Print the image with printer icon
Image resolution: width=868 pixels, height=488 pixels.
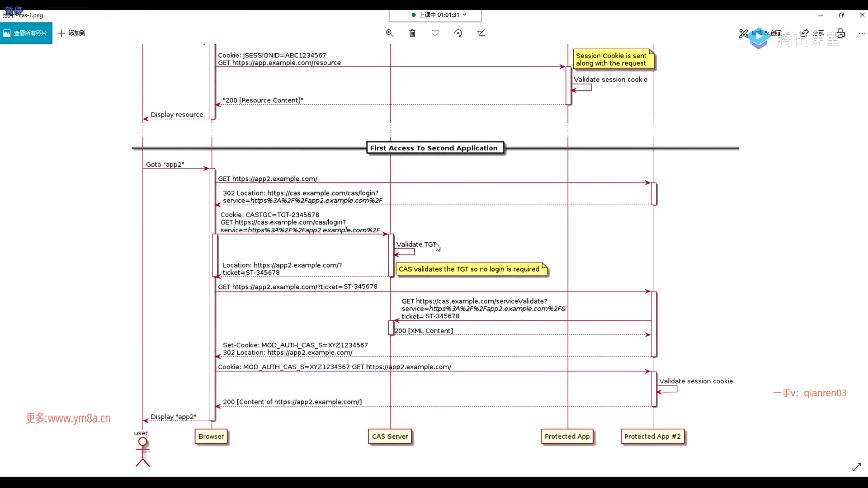tap(840, 33)
